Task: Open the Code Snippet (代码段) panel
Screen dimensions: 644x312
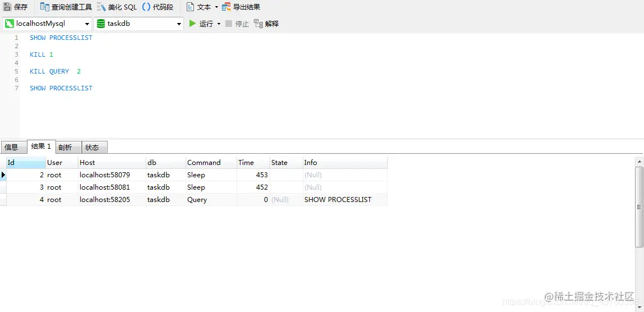Action: click(x=157, y=7)
